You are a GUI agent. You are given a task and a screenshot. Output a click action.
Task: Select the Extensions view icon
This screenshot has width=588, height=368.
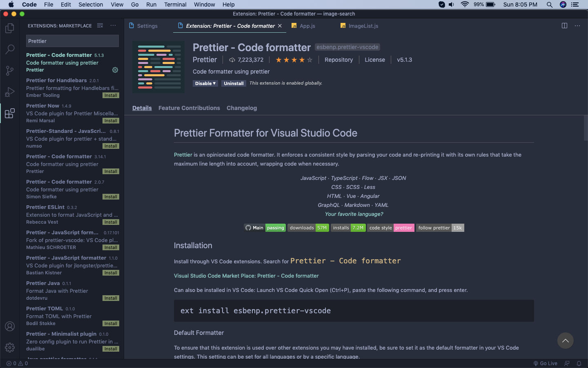10,113
